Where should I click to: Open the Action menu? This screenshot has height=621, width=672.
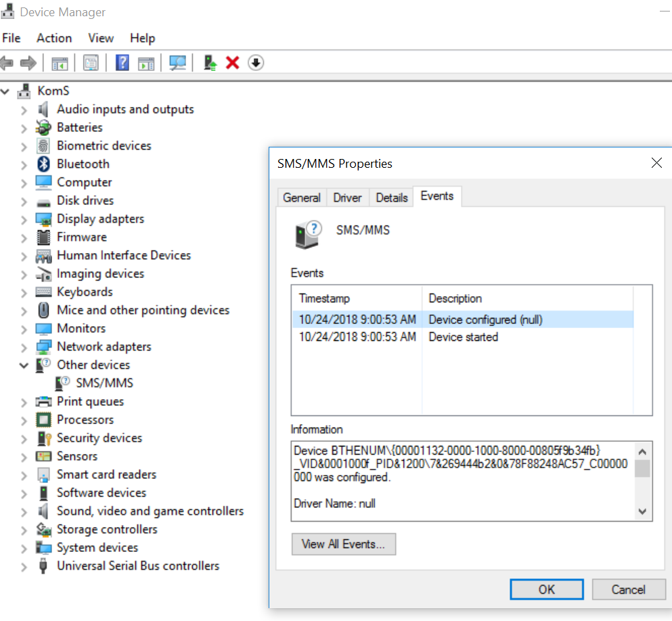click(54, 38)
